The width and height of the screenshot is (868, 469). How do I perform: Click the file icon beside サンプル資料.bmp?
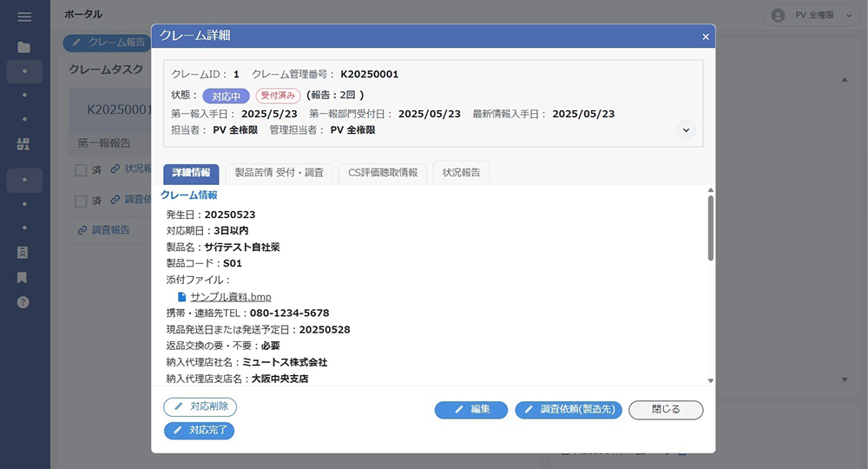181,297
